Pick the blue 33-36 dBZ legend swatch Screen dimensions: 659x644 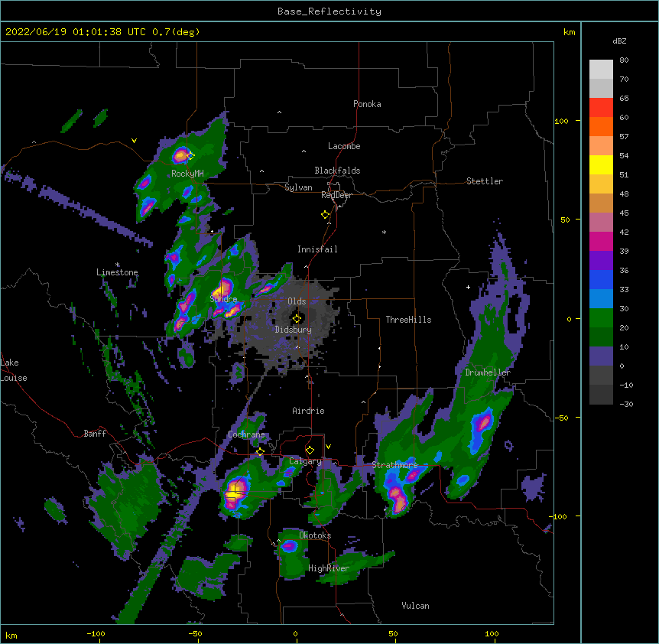[x=601, y=279]
